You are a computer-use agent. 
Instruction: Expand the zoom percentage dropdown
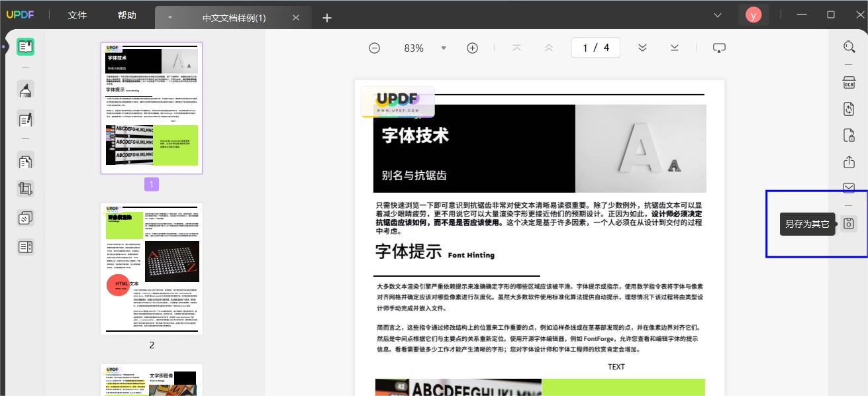[x=444, y=48]
